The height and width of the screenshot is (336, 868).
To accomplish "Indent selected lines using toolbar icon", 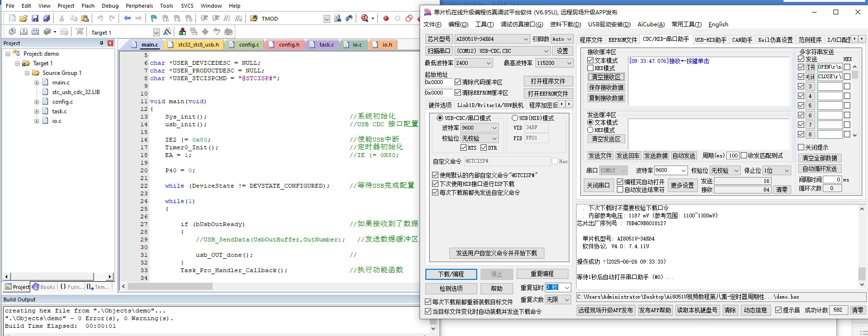I will click(204, 18).
